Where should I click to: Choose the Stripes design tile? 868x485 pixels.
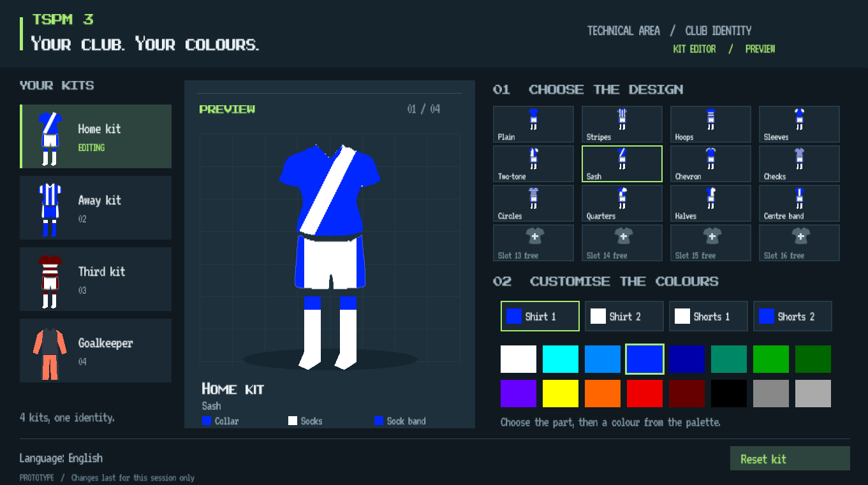pyautogui.click(x=622, y=124)
